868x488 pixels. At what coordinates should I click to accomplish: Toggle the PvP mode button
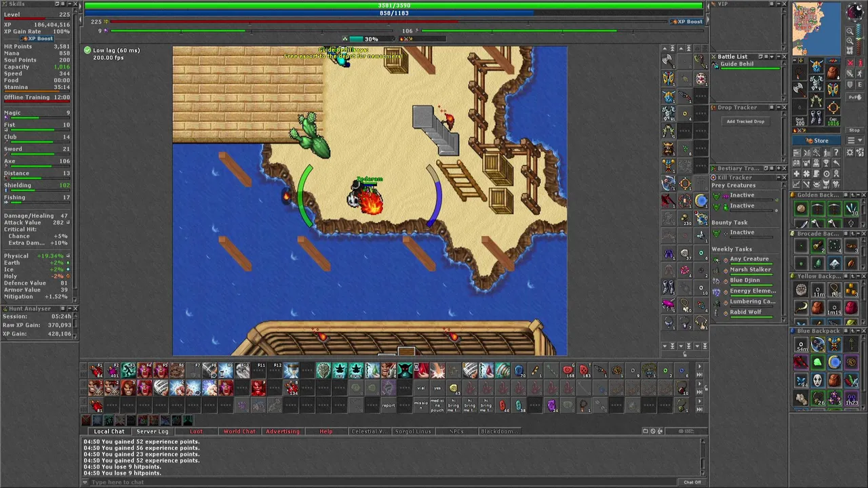tap(854, 98)
